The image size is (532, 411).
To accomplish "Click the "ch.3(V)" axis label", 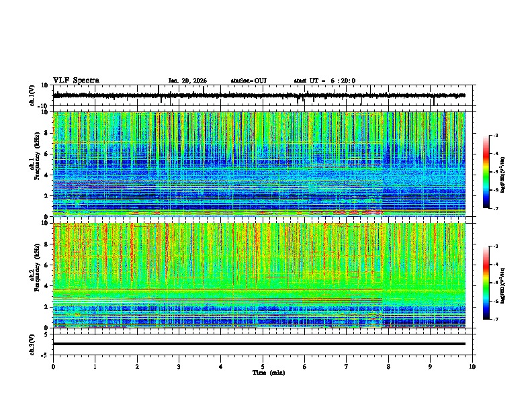I will point(32,345).
